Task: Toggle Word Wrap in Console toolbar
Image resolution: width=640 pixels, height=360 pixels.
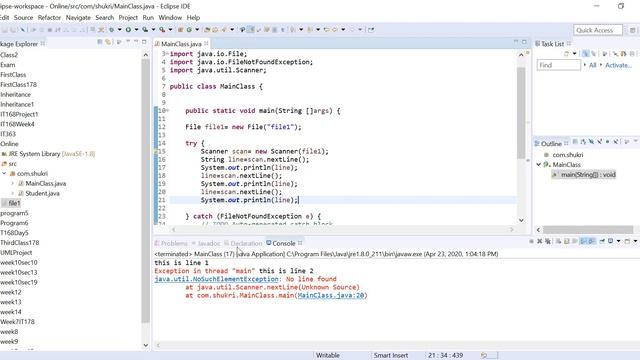Action: click(575, 241)
